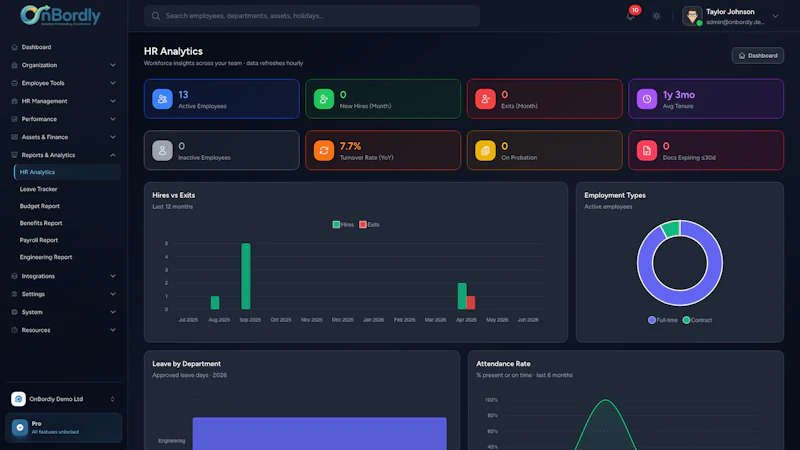800x450 pixels.
Task: Click the New Hires green icon
Action: [323, 99]
